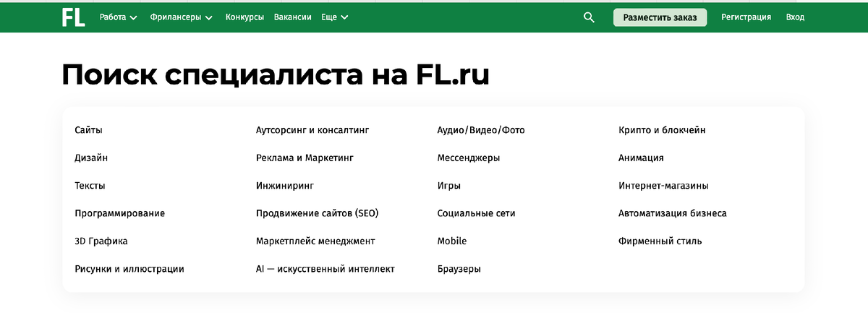Select the Тексты category
This screenshot has width=868, height=313.
coord(90,186)
